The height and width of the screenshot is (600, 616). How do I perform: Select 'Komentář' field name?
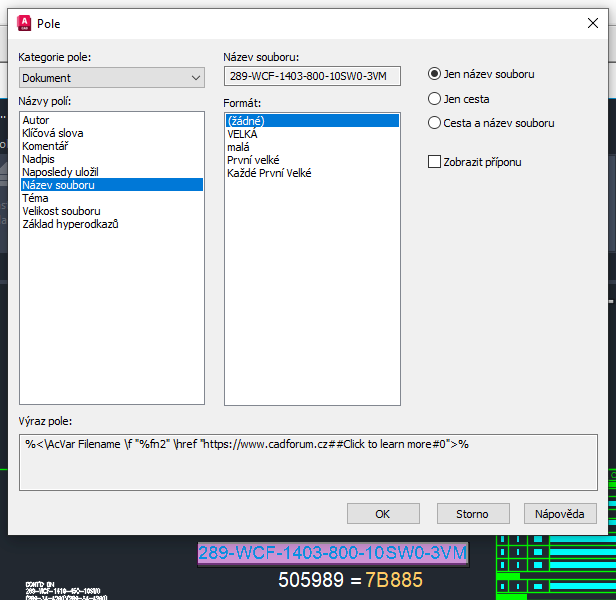pos(46,146)
